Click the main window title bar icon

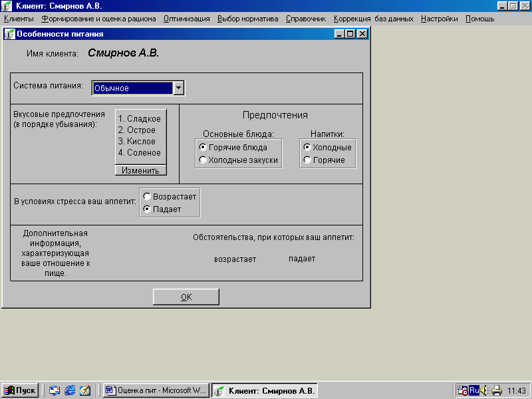pos(7,6)
